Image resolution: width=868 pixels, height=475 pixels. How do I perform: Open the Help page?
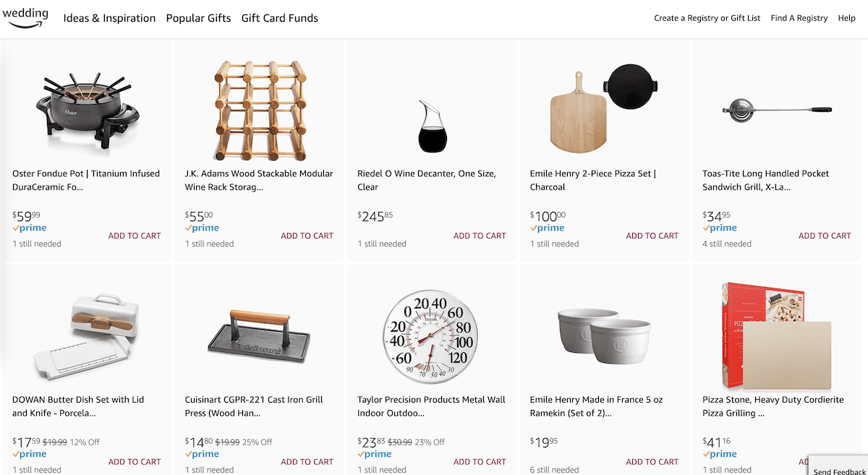(846, 17)
